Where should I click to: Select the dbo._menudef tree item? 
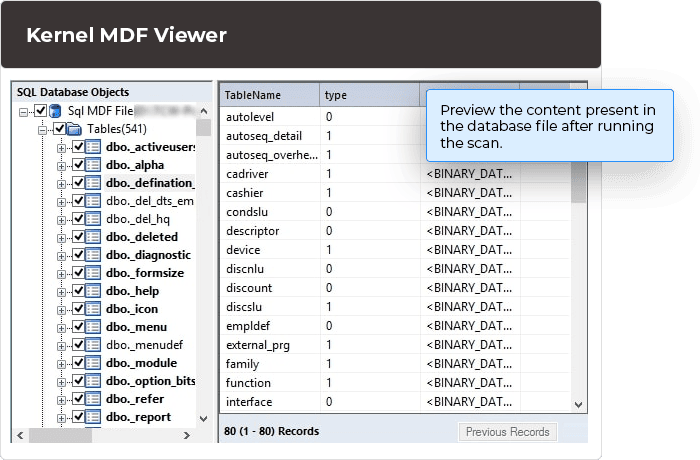pyautogui.click(x=145, y=345)
